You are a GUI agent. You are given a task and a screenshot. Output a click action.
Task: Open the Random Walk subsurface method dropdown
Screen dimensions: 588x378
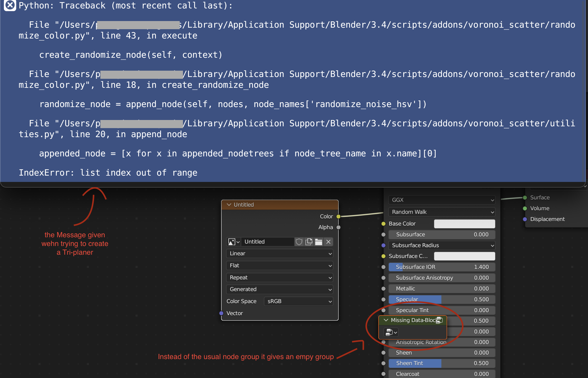click(x=441, y=212)
